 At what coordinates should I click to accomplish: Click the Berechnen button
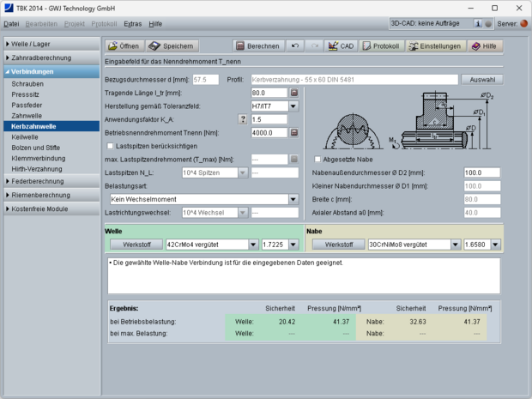[x=257, y=45]
